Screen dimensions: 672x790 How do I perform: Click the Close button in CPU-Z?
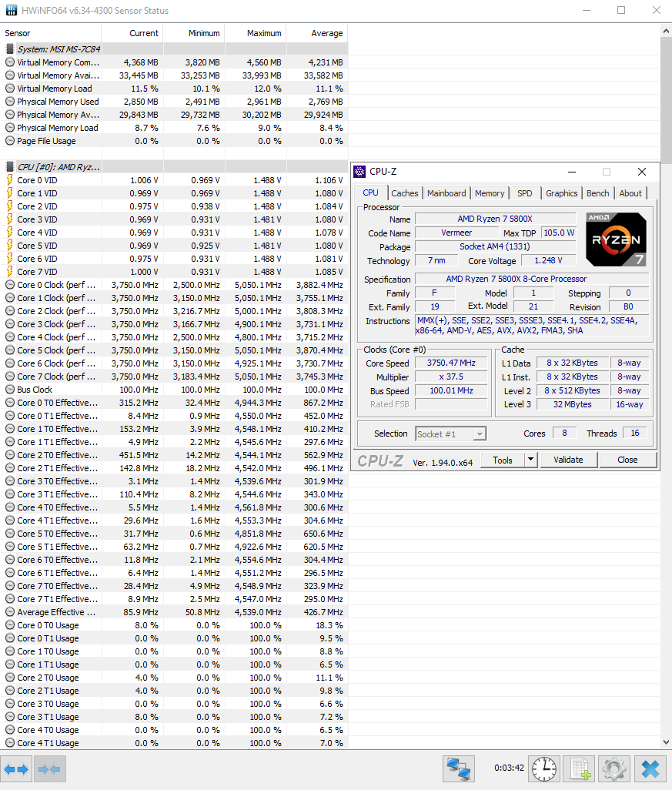[x=627, y=460]
